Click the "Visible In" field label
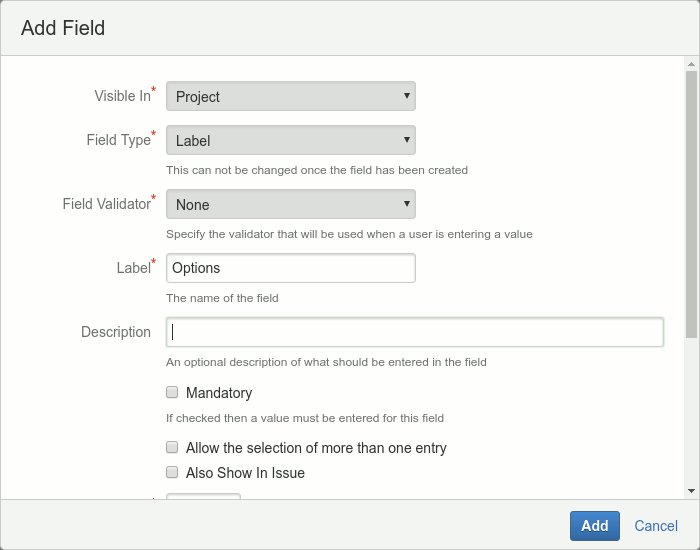The width and height of the screenshot is (700, 550). pyautogui.click(x=122, y=96)
